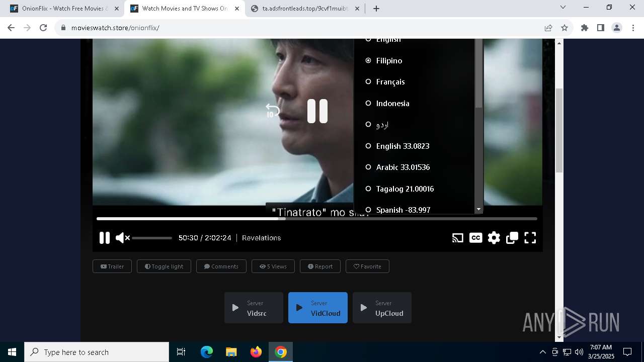Image resolution: width=644 pixels, height=362 pixels.
Task: Open Chrome extensions puzzle icon
Action: coord(585,28)
